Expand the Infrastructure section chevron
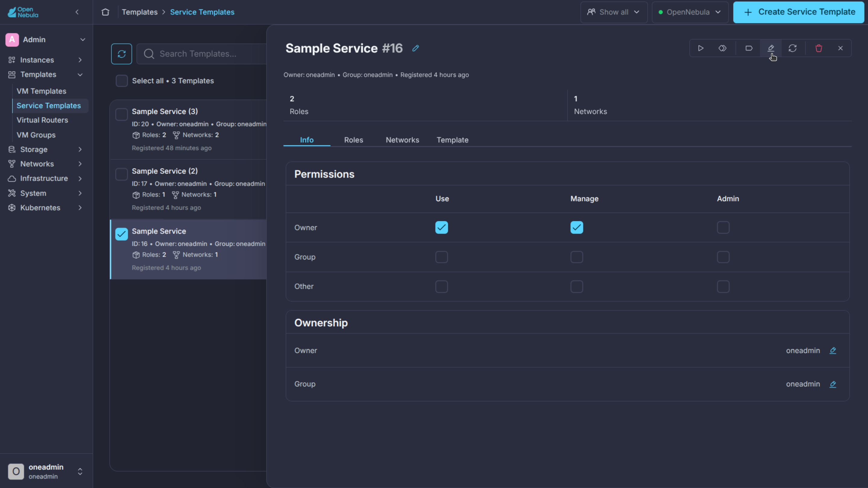 (80, 179)
